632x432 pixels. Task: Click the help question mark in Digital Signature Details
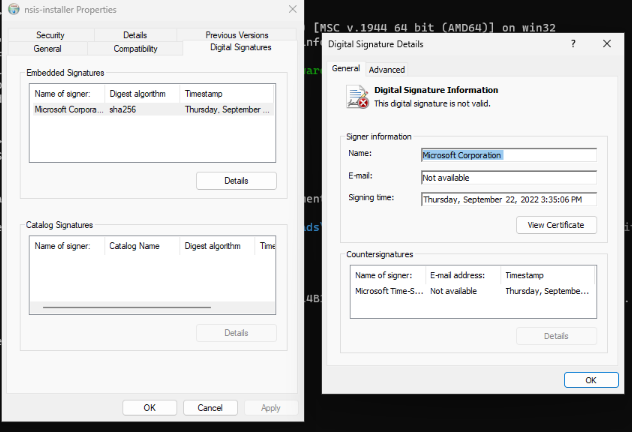(573, 44)
